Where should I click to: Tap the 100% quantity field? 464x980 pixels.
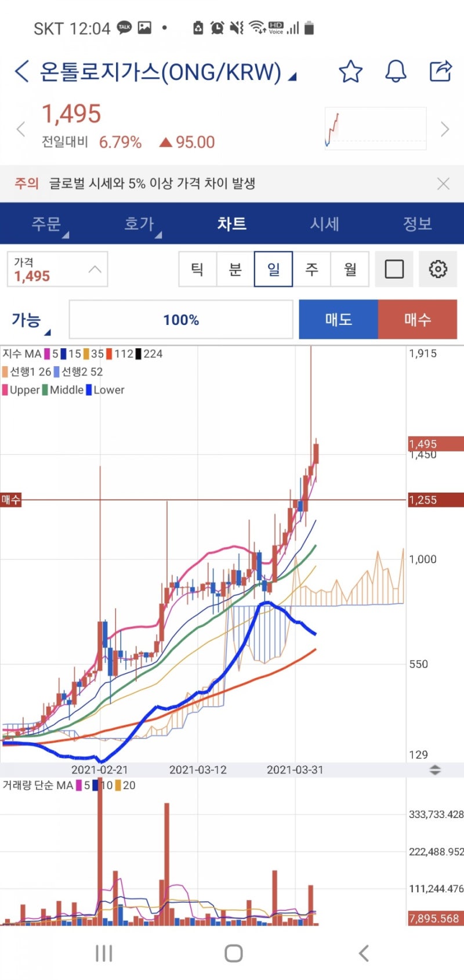point(181,320)
